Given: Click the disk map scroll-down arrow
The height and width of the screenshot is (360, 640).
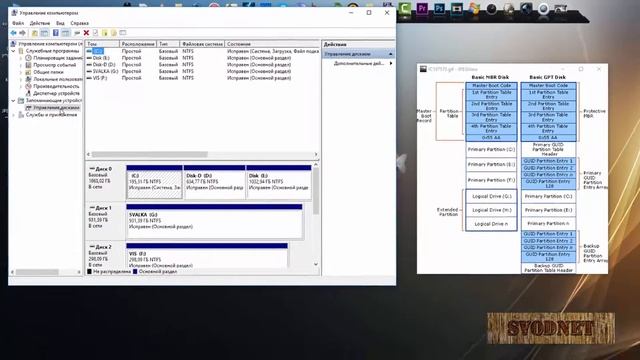Looking at the screenshot, I should point(316,264).
